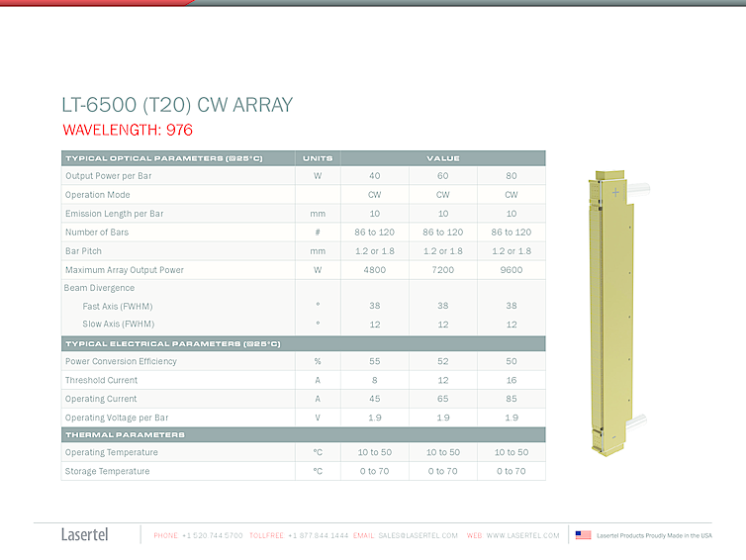The image size is (746, 560).
Task: Click the Lasertel logo in footer
Action: pos(85,535)
